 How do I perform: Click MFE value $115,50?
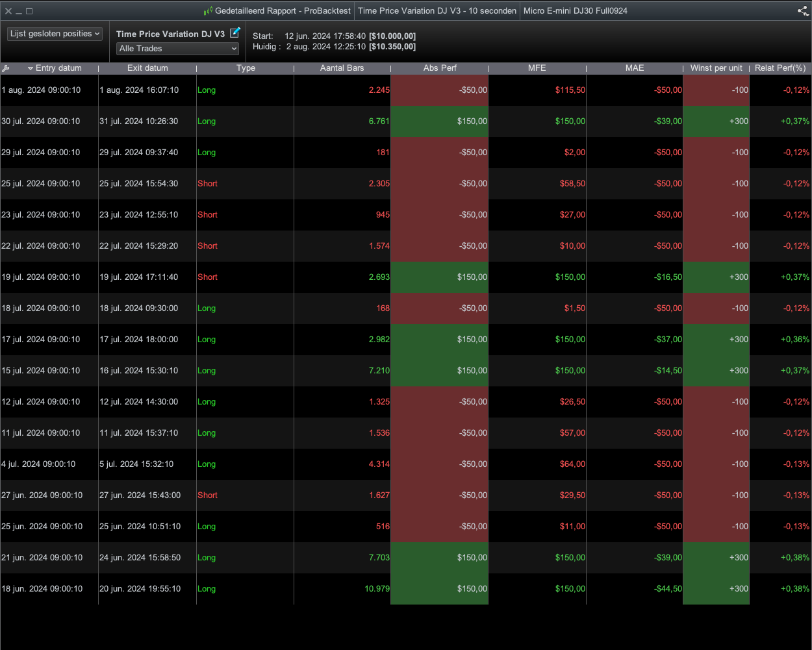tap(570, 90)
